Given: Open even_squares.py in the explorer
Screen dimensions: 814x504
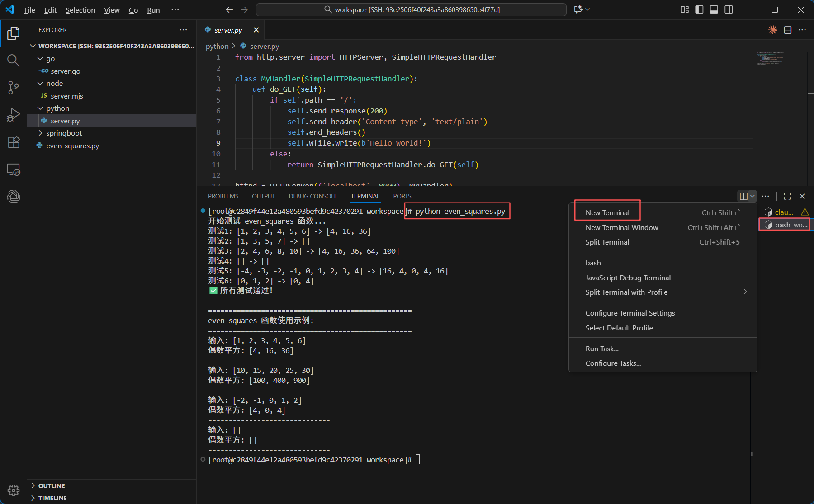Looking at the screenshot, I should click(72, 146).
